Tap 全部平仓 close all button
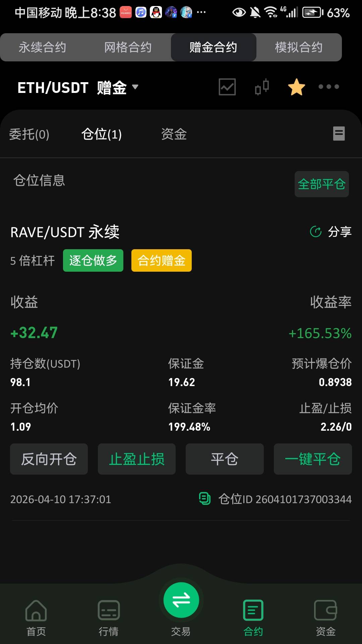 click(x=322, y=184)
